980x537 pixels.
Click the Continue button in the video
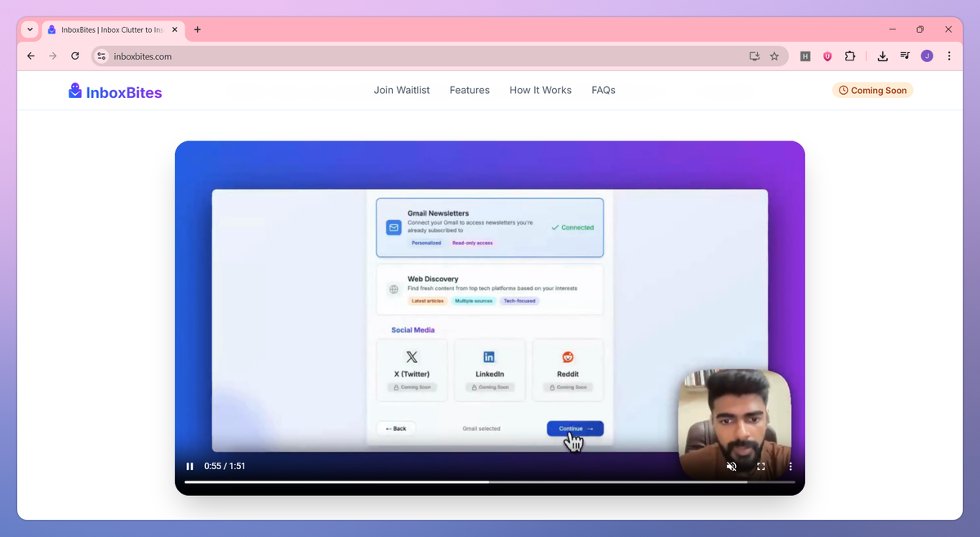coord(575,428)
